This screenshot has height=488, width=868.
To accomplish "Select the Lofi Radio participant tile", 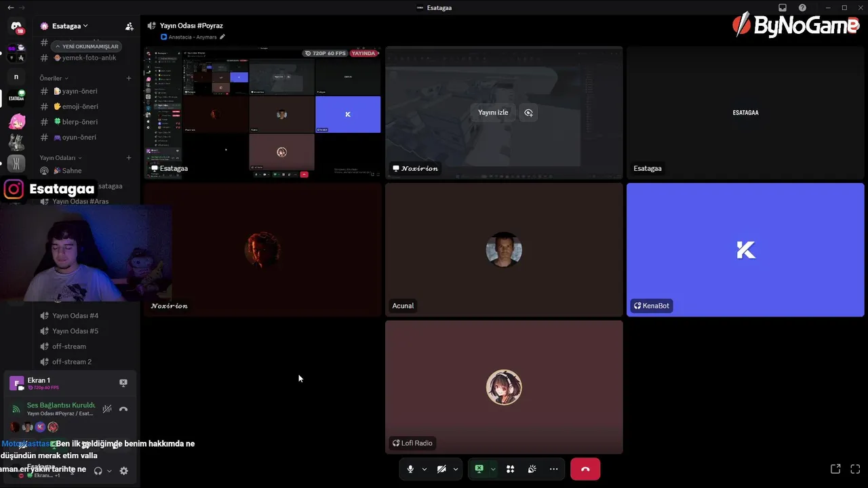I will click(504, 387).
